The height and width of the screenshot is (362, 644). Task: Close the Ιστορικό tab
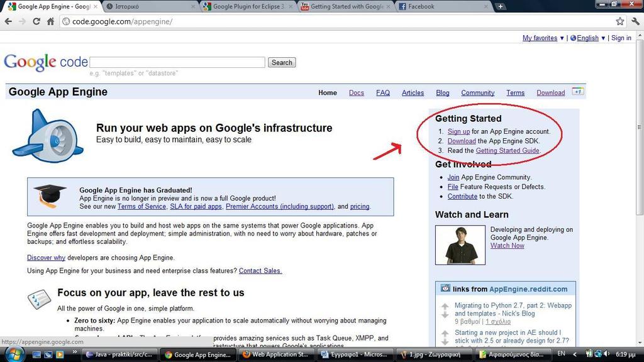coord(193,6)
